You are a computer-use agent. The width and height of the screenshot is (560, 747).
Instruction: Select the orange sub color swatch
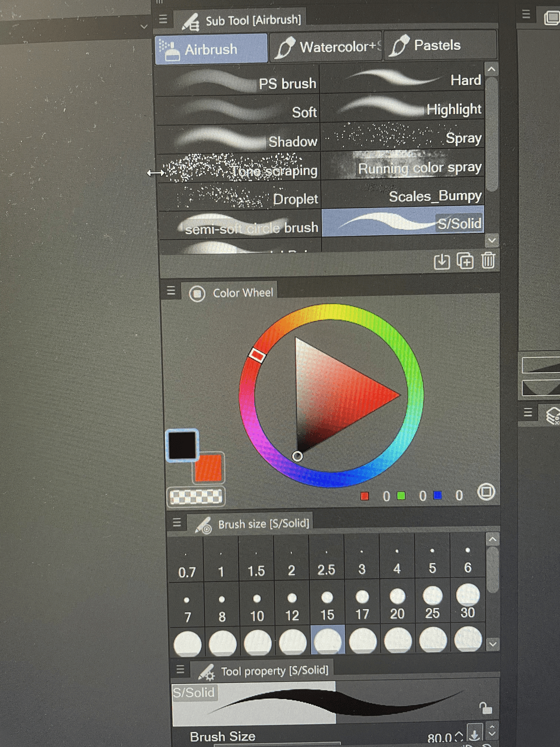click(x=209, y=467)
